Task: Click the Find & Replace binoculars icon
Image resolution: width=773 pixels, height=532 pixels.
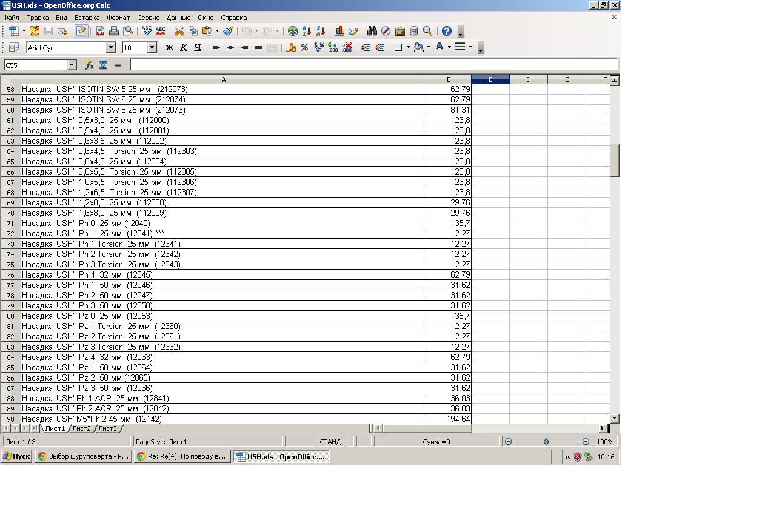Action: click(x=372, y=31)
